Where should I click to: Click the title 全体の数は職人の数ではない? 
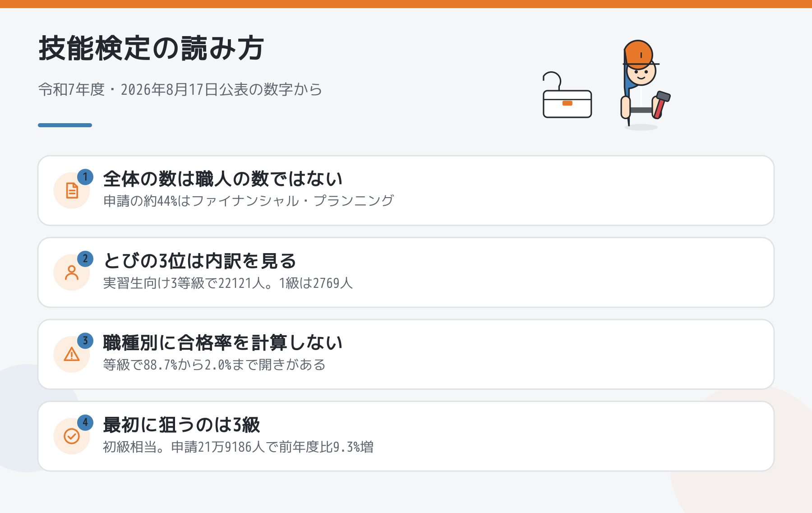point(223,179)
